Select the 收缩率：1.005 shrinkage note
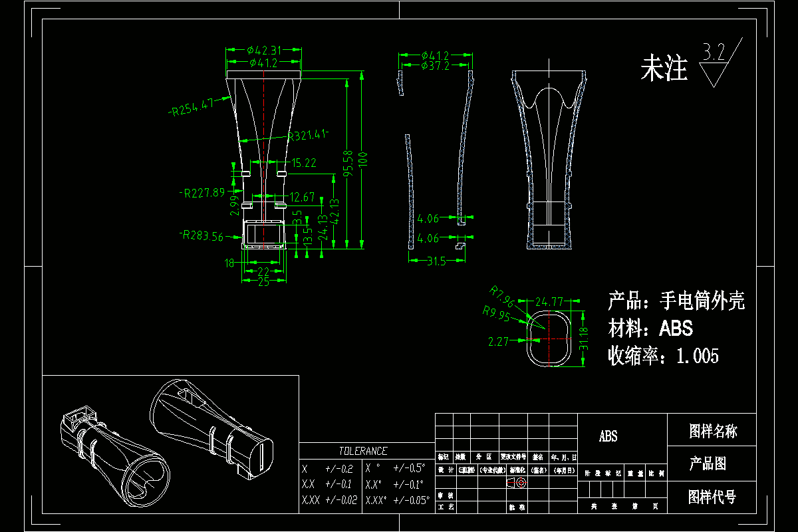Viewport: 798px width, 532px height. [662, 356]
